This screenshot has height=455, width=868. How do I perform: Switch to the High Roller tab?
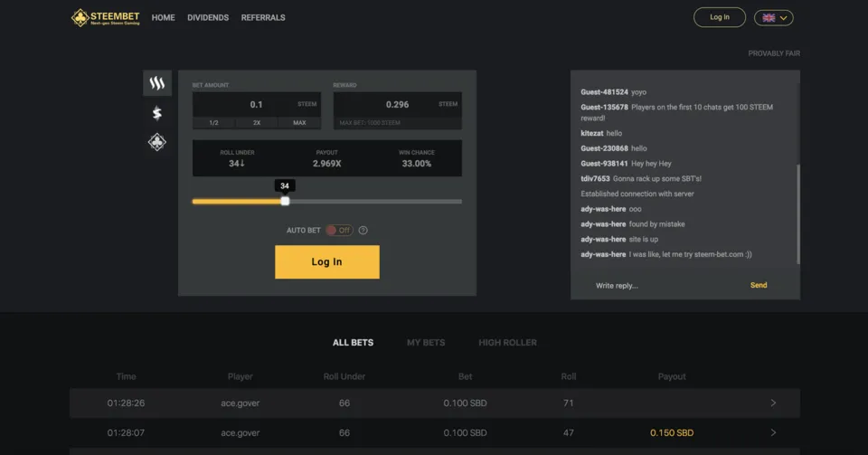(507, 343)
